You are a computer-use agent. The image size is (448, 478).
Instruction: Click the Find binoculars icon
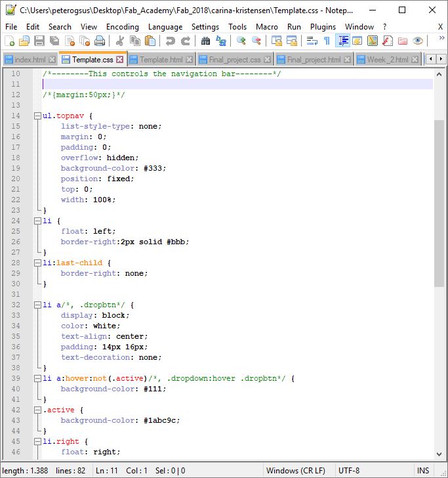tap(205, 41)
